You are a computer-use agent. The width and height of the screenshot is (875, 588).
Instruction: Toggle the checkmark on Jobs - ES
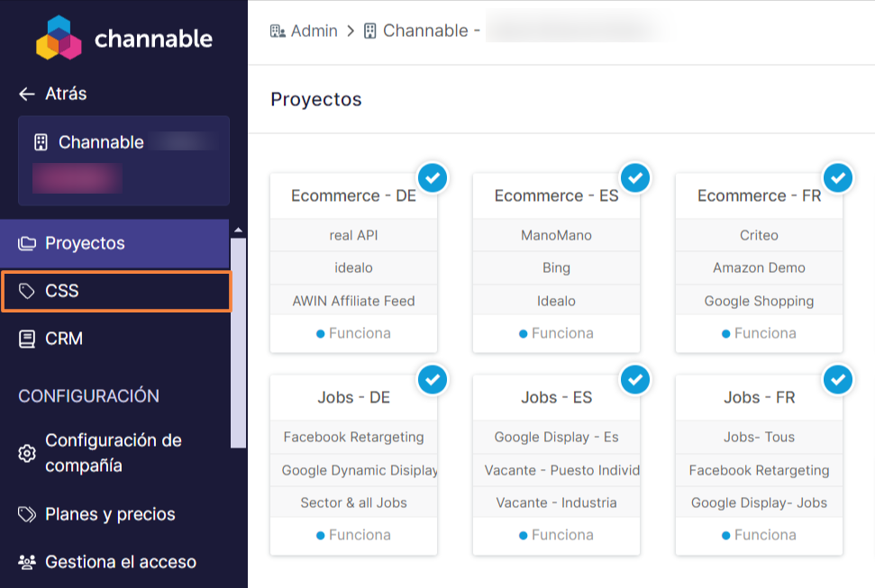[x=635, y=380]
